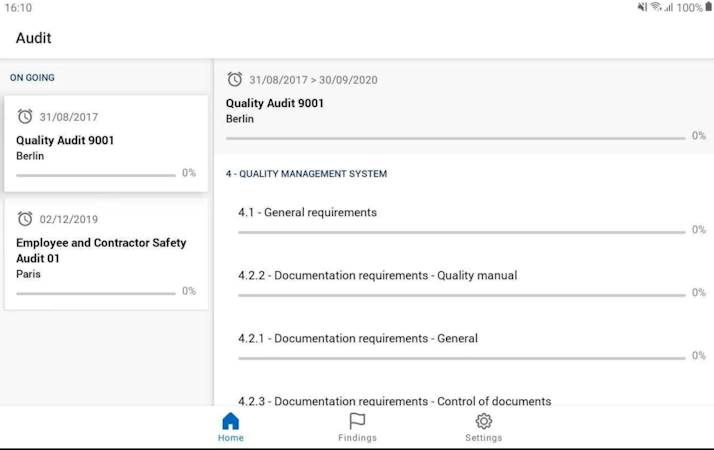Tap the battery icon in status bar

click(708, 8)
